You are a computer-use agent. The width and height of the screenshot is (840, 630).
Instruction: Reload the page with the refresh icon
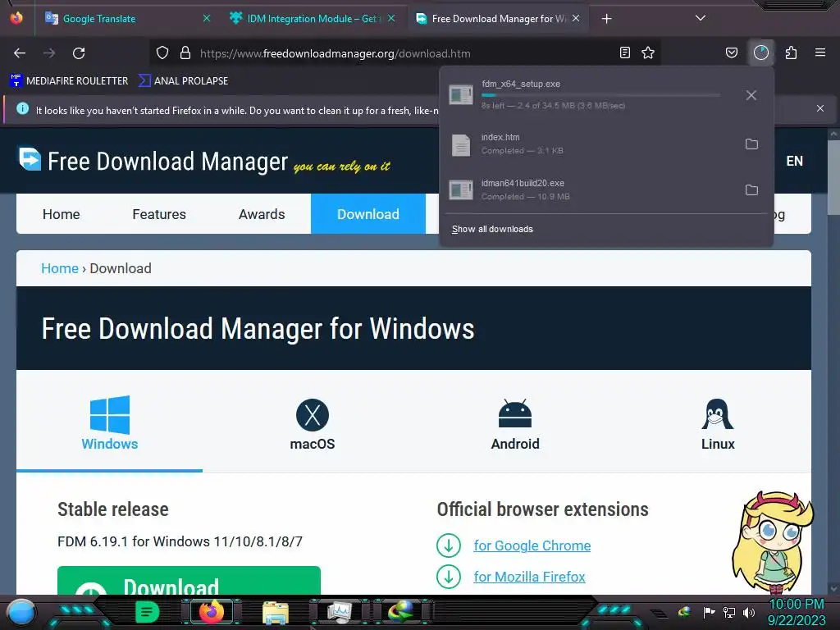click(79, 53)
